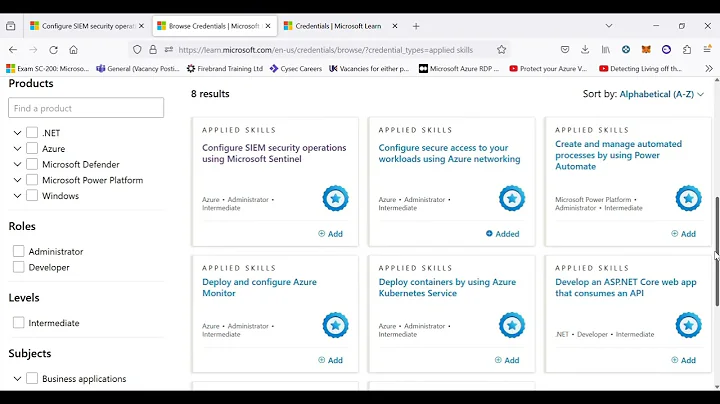This screenshot has width=720, height=404.
Task: Reload the current page
Action: pyautogui.click(x=53, y=50)
